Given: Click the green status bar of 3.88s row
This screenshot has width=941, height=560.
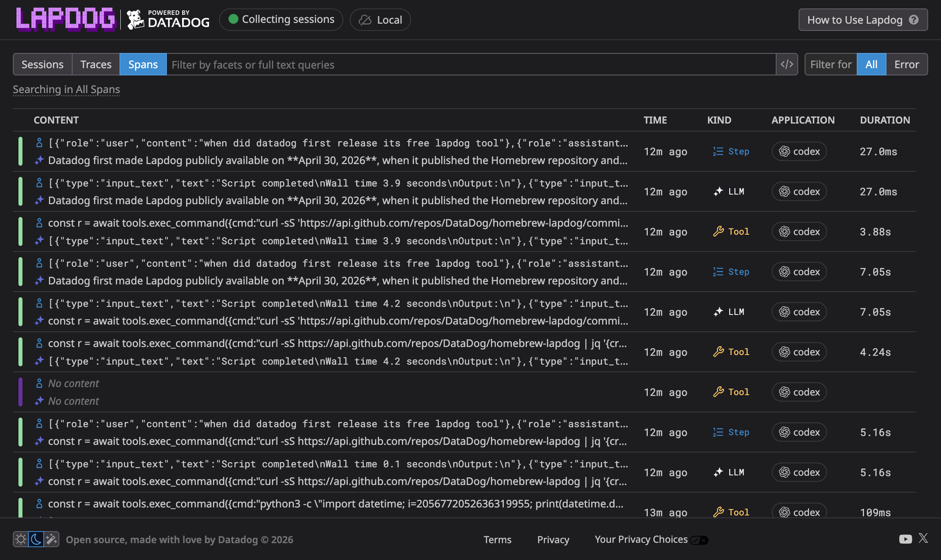Looking at the screenshot, I should coord(20,231).
